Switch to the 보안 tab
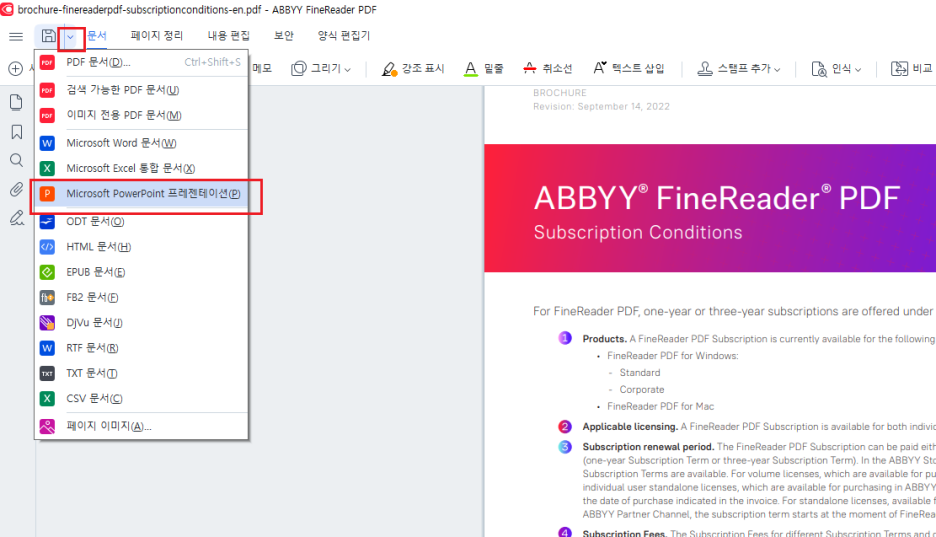The image size is (936, 537). (284, 36)
